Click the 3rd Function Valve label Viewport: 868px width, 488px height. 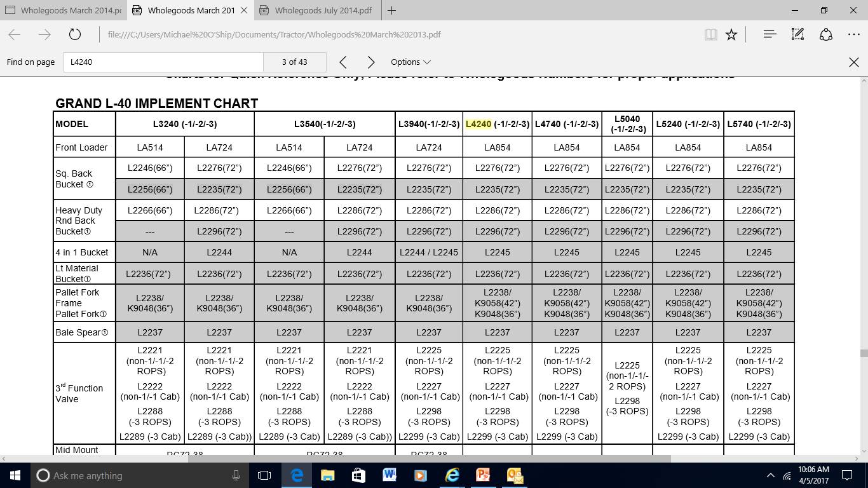(79, 393)
